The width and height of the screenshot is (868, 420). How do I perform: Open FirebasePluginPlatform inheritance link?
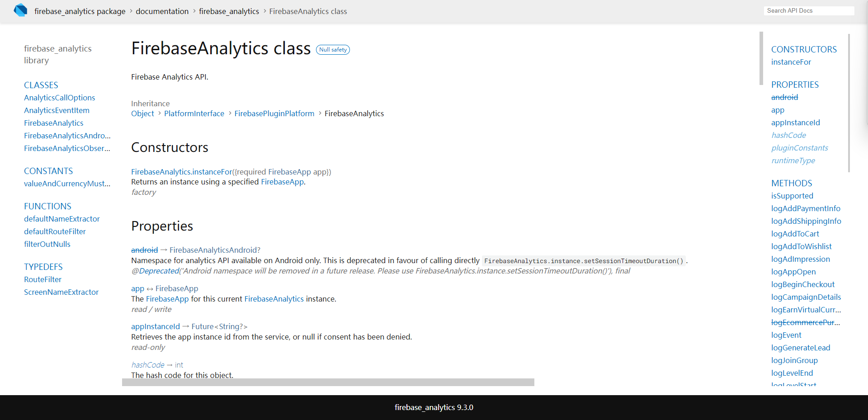point(274,113)
